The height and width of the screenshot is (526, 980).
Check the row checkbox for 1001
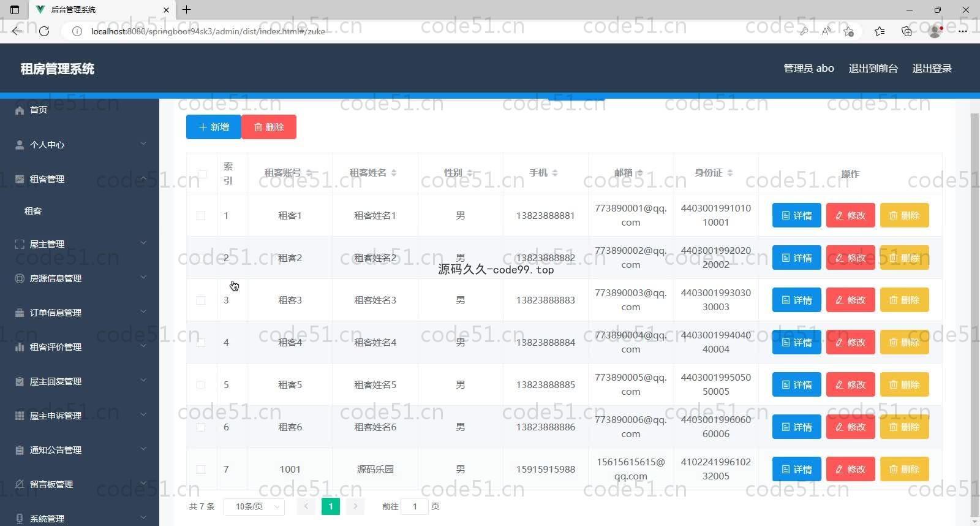201,470
